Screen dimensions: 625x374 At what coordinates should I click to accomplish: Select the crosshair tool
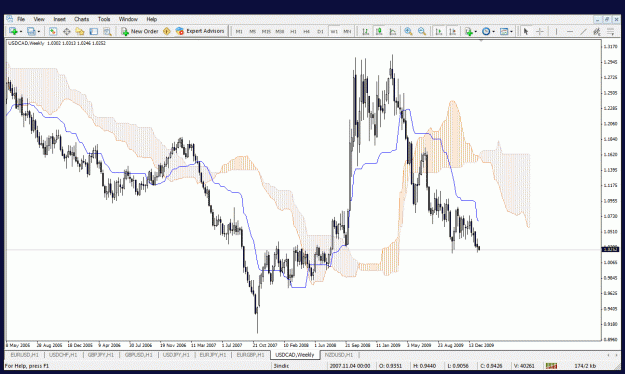click(540, 31)
